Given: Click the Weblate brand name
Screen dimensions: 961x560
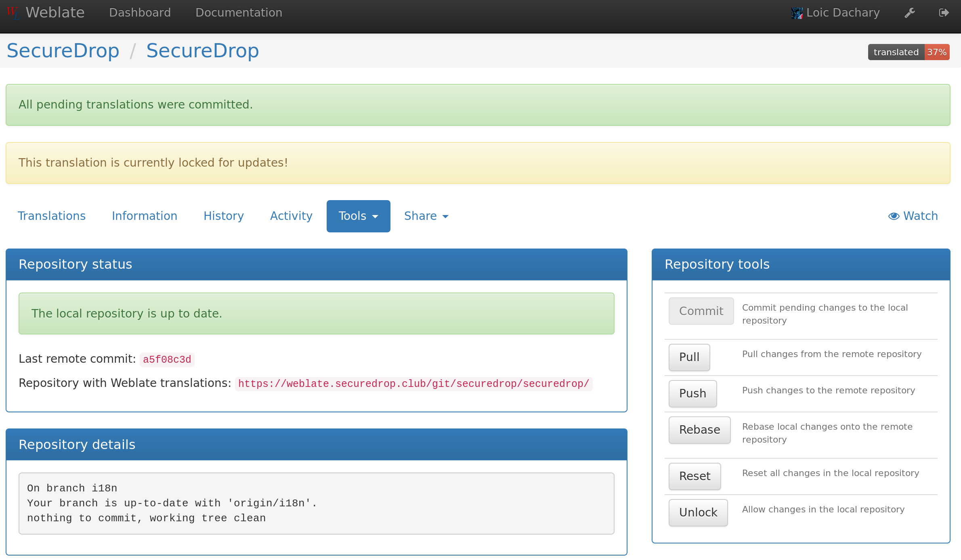Looking at the screenshot, I should point(55,13).
